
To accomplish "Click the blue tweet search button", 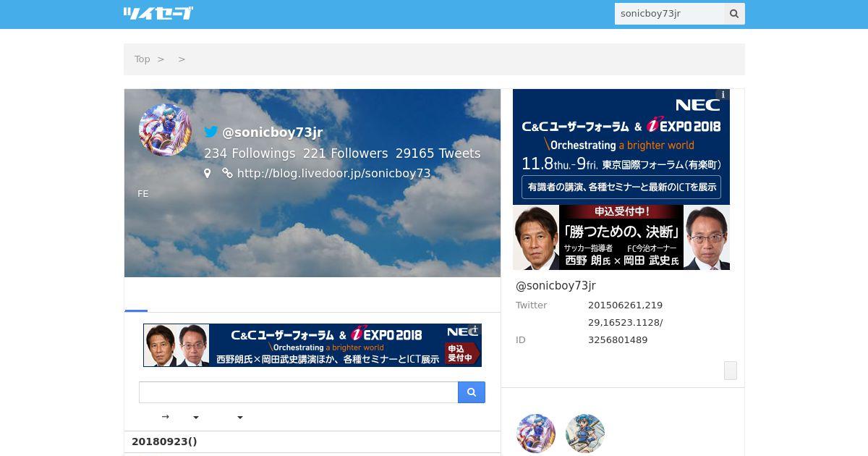I will coord(472,392).
